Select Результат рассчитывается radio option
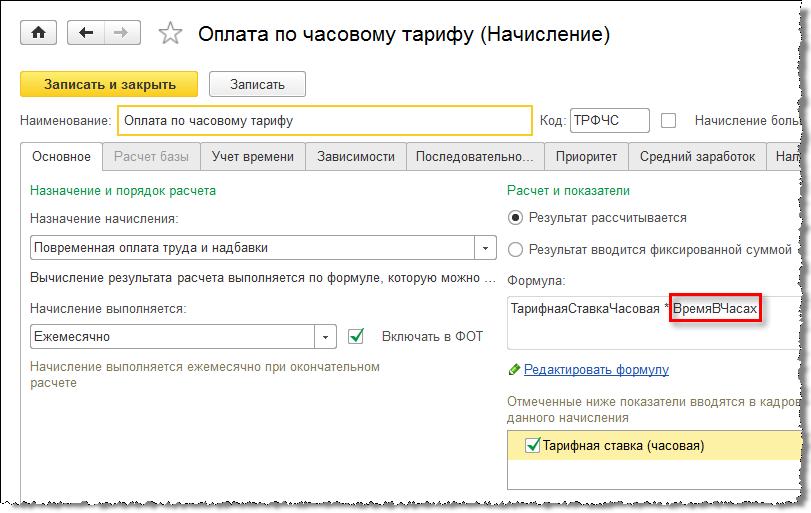This screenshot has width=811, height=513. click(515, 217)
